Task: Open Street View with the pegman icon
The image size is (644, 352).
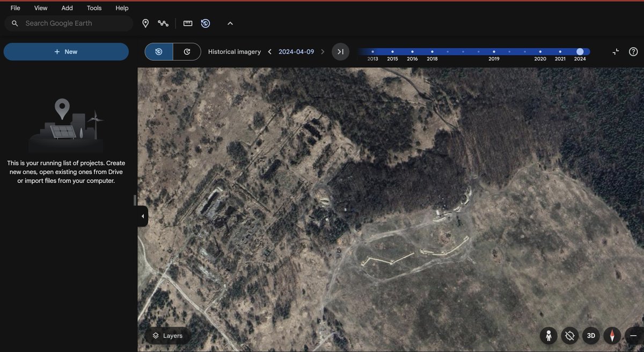Action: [x=548, y=335]
